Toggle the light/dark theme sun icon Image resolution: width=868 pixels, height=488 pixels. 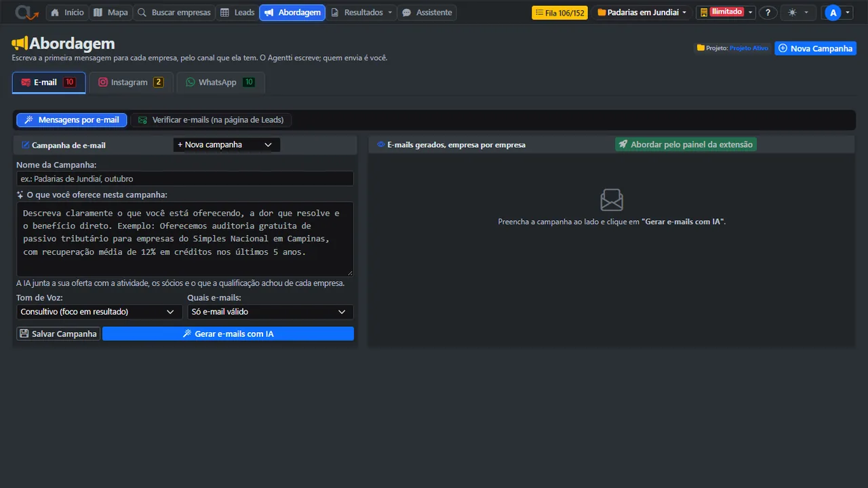797,12
